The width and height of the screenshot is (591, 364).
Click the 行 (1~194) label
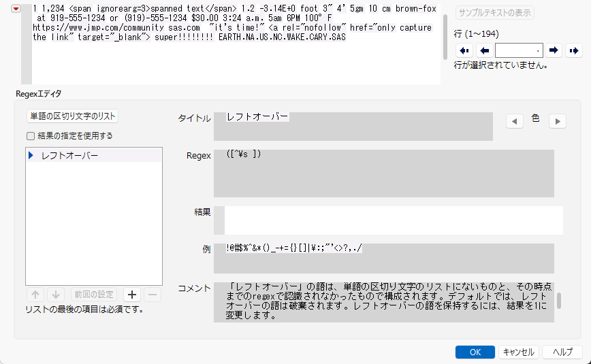pyautogui.click(x=477, y=34)
